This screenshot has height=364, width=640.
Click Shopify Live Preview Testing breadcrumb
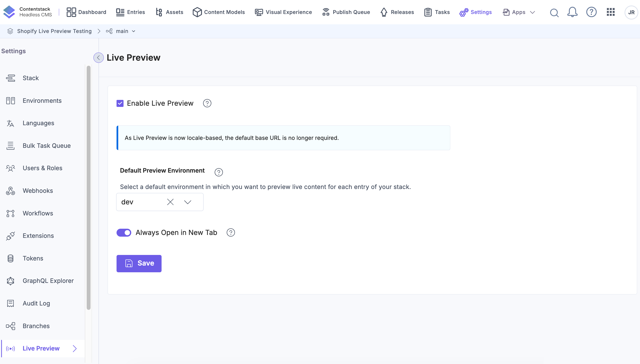(54, 31)
